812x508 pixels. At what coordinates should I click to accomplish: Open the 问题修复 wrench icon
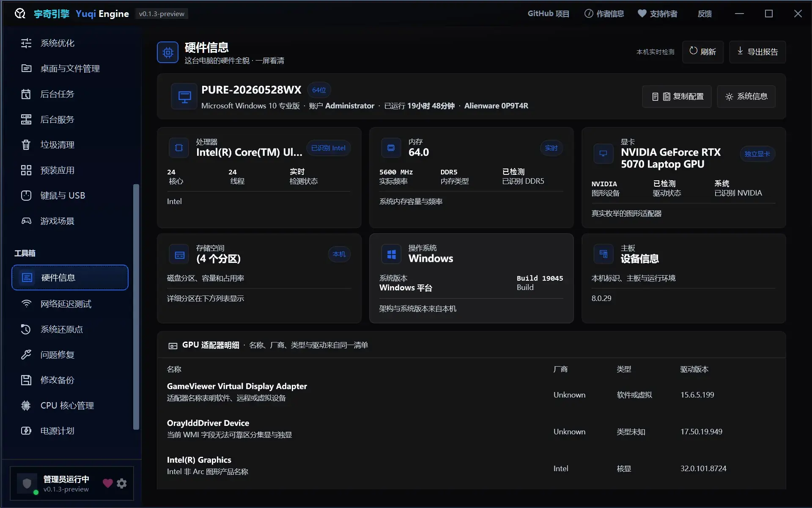click(26, 355)
